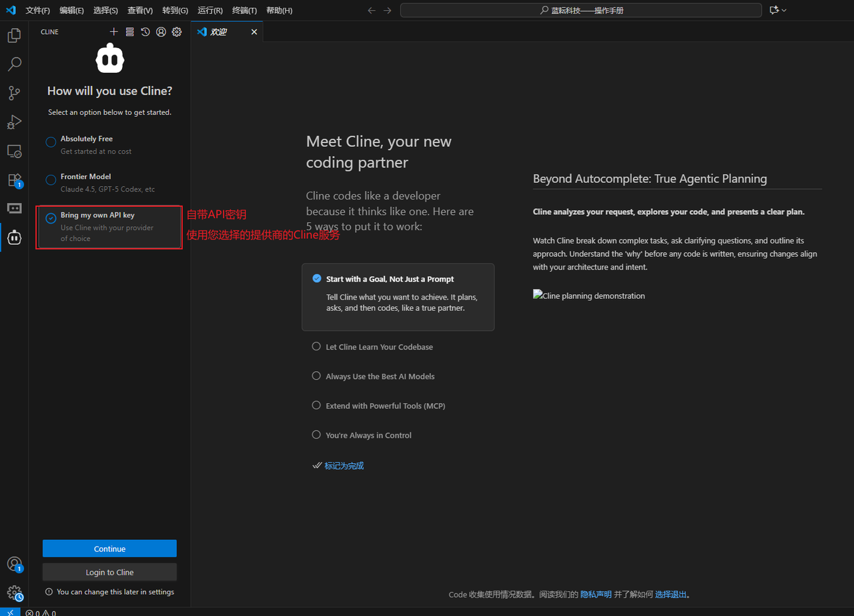The image size is (854, 616).
Task: Open the remote window indicator in status bar
Action: [x=10, y=612]
